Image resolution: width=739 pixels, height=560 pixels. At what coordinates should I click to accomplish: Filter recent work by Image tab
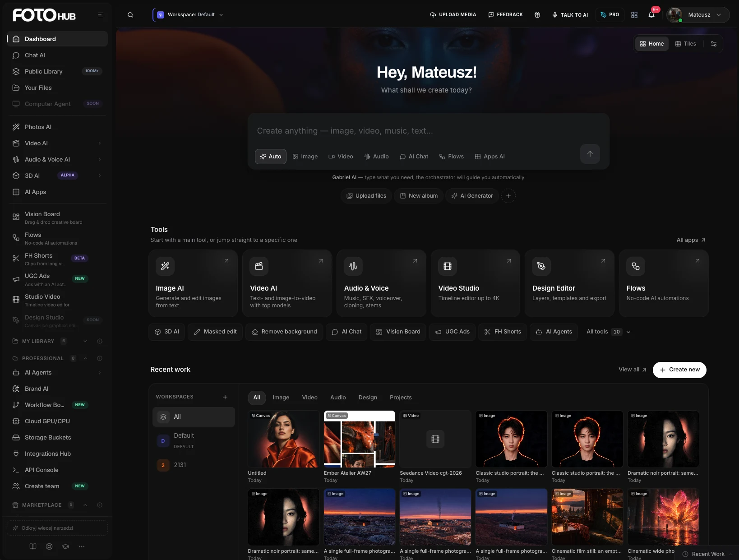click(281, 398)
